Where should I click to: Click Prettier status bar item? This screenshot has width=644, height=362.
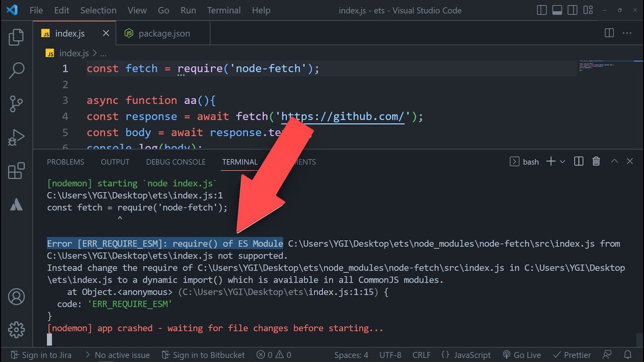(573, 355)
